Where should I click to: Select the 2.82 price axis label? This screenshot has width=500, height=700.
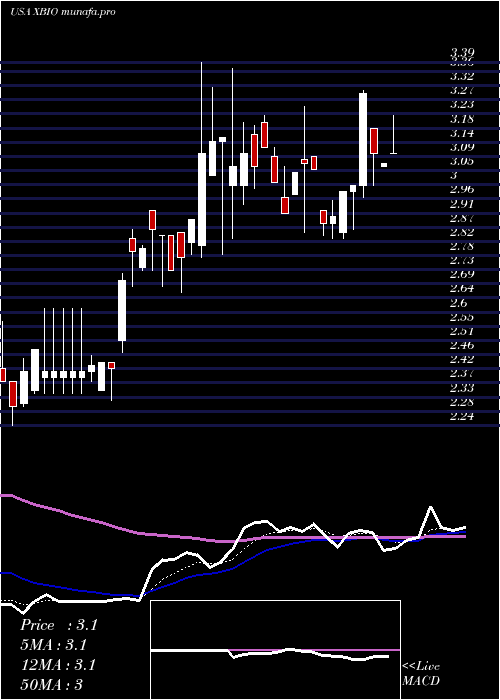(x=462, y=233)
